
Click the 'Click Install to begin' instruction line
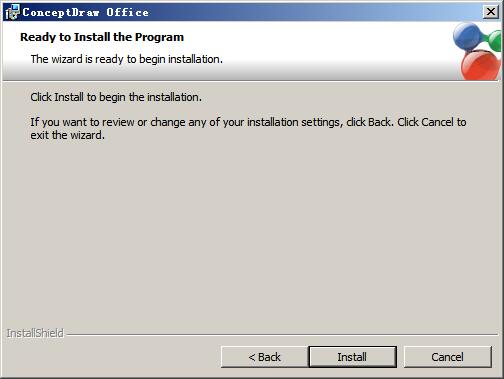click(x=116, y=97)
